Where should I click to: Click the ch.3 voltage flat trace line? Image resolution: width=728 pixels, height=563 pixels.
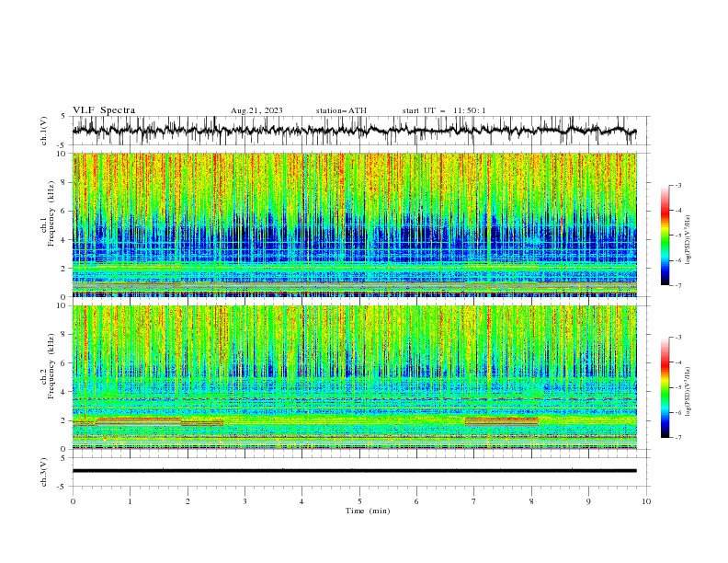[x=354, y=471]
